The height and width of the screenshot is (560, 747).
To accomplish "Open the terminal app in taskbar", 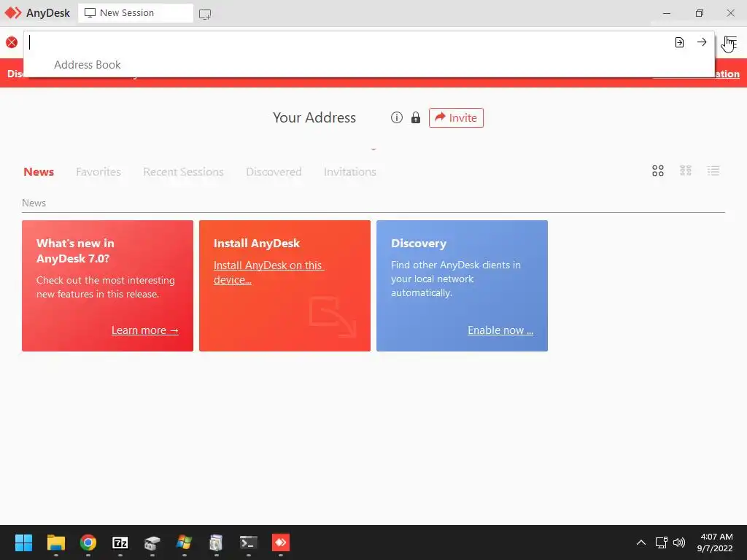I will pos(248,542).
